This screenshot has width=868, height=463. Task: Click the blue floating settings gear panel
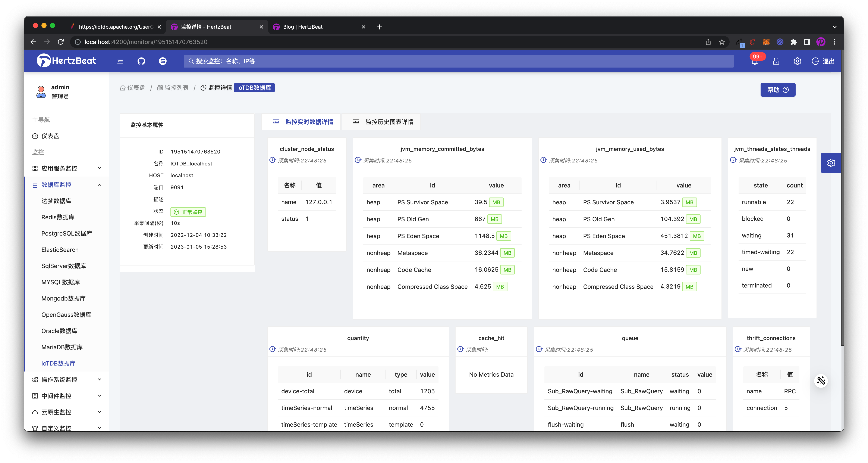click(831, 163)
